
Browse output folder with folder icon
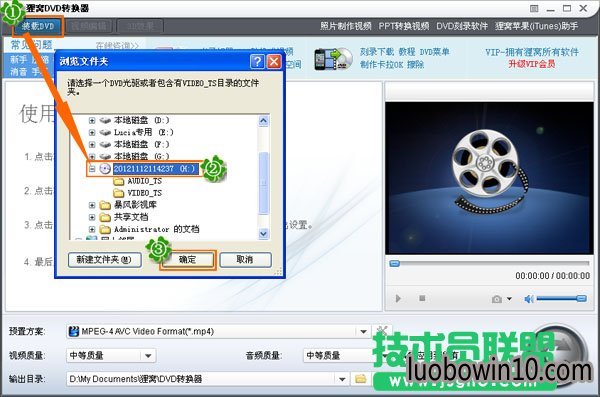pos(360,379)
